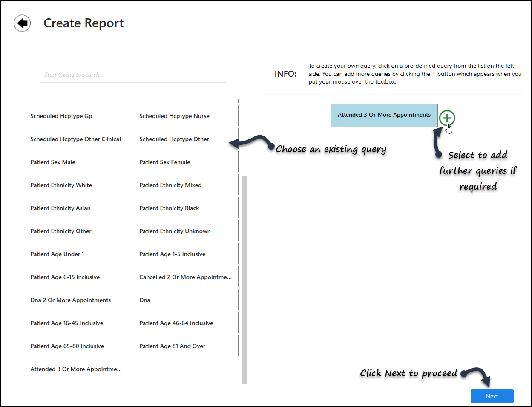
Task: Pick Patient Sex Female query
Action: (186, 162)
